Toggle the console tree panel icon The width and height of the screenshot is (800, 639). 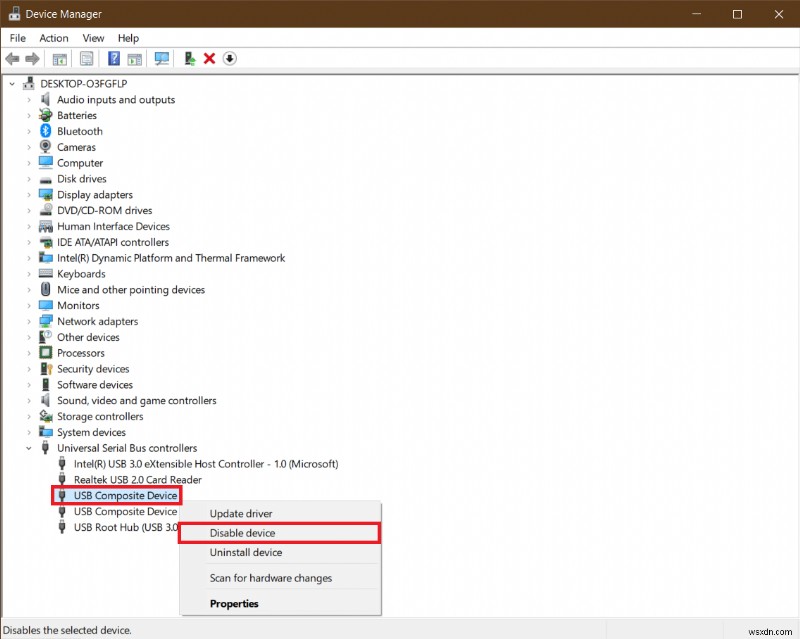[59, 58]
